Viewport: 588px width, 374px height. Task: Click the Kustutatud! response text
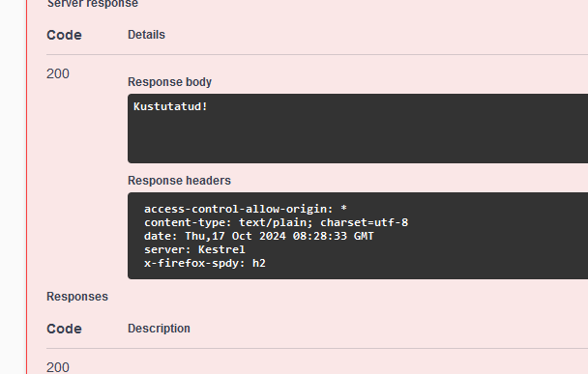coord(170,106)
